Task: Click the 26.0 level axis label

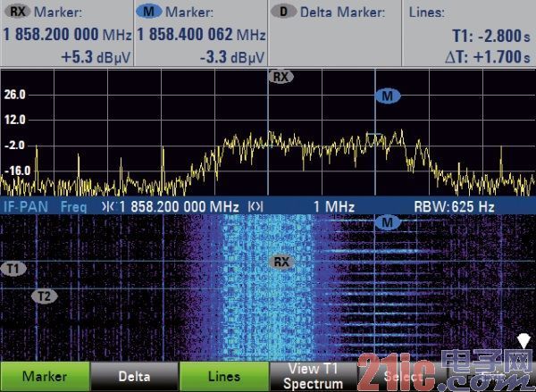Action: coord(14,95)
